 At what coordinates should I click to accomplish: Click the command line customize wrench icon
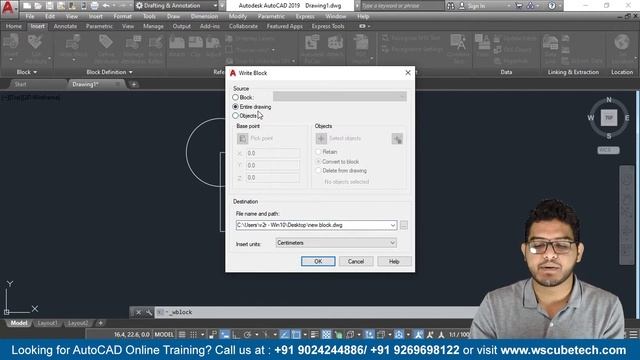(x=149, y=312)
